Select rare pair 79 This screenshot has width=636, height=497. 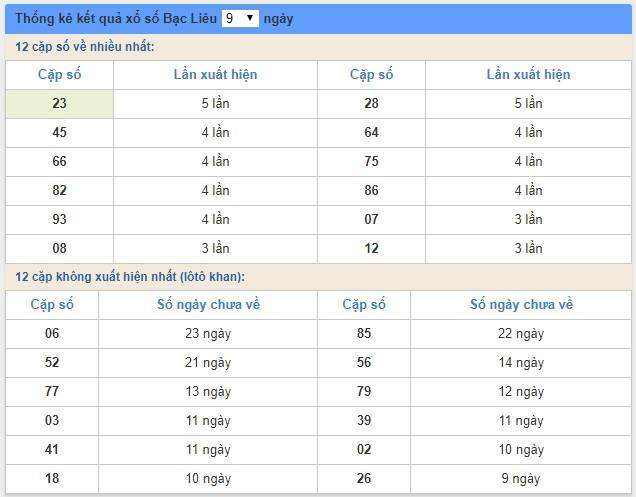[364, 392]
